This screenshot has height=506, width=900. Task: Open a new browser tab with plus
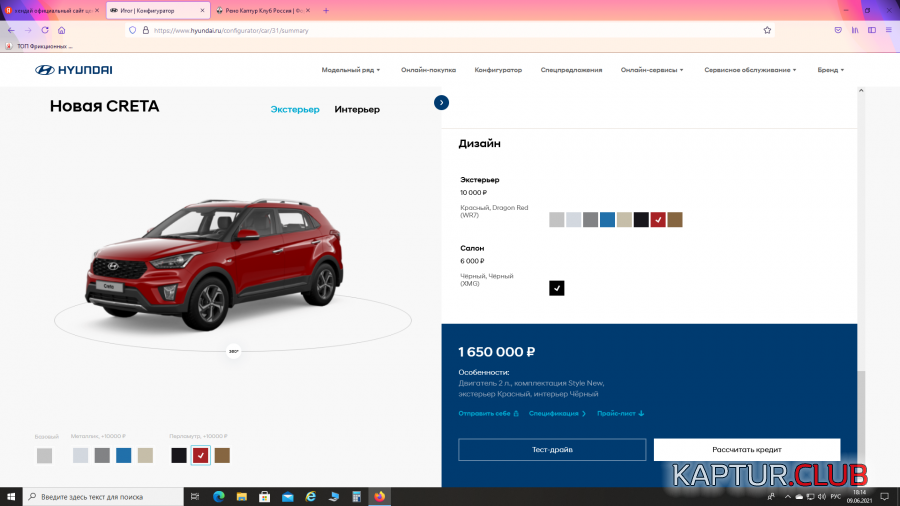(325, 10)
